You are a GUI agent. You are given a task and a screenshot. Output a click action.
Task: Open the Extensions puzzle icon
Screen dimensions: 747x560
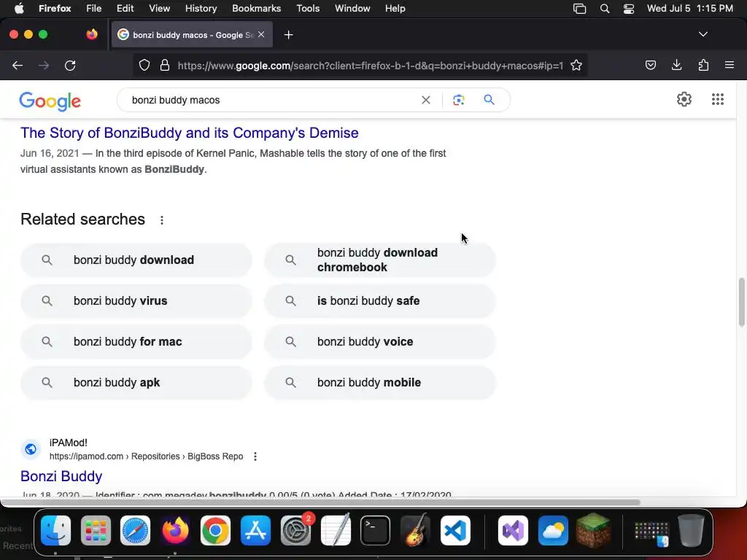point(703,66)
